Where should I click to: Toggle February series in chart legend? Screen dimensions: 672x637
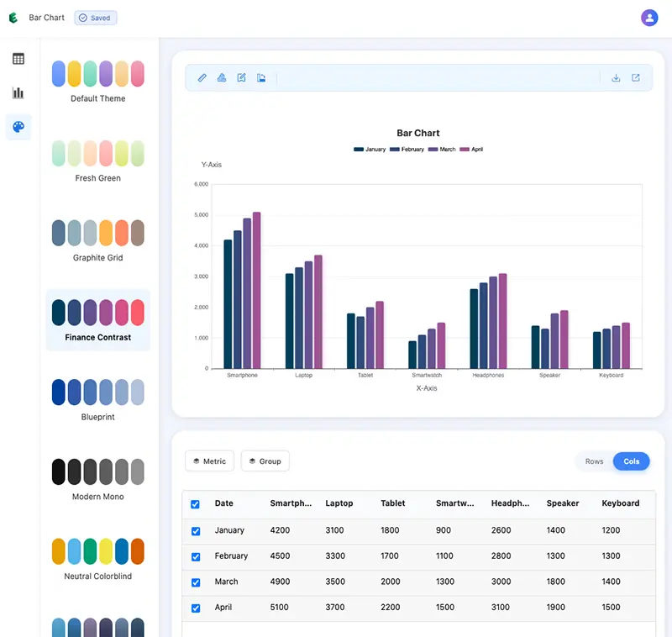[x=407, y=150]
